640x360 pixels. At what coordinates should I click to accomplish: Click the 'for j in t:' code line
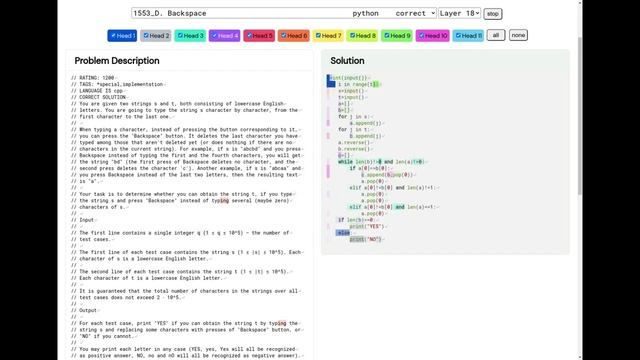353,129
